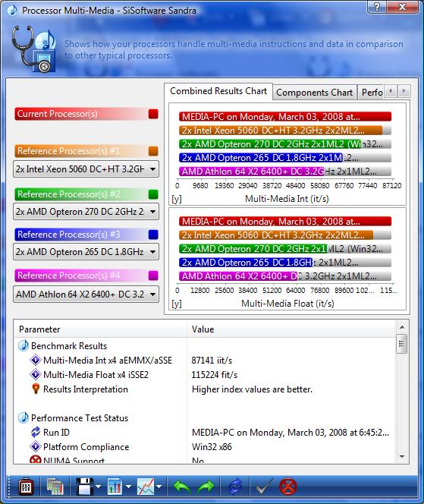Open the AMD Athlon 64 X2 6400+ dropdown
This screenshot has height=504, width=424.
86,294
